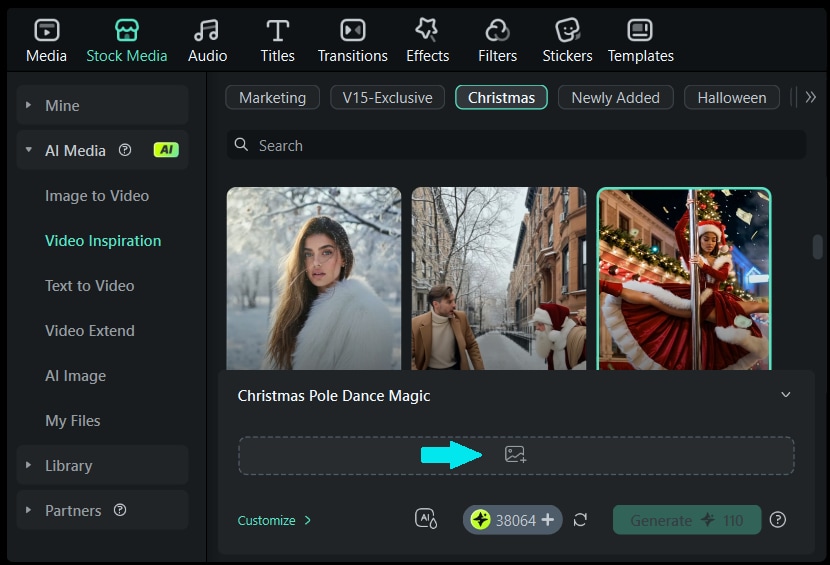Click the Partners help icon
The width and height of the screenshot is (830, 565).
coord(120,510)
